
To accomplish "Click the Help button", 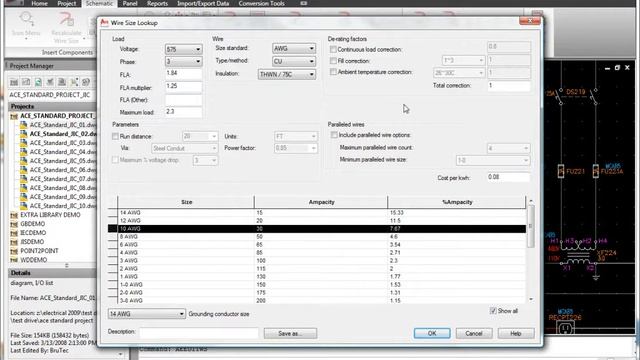I will (516, 333).
